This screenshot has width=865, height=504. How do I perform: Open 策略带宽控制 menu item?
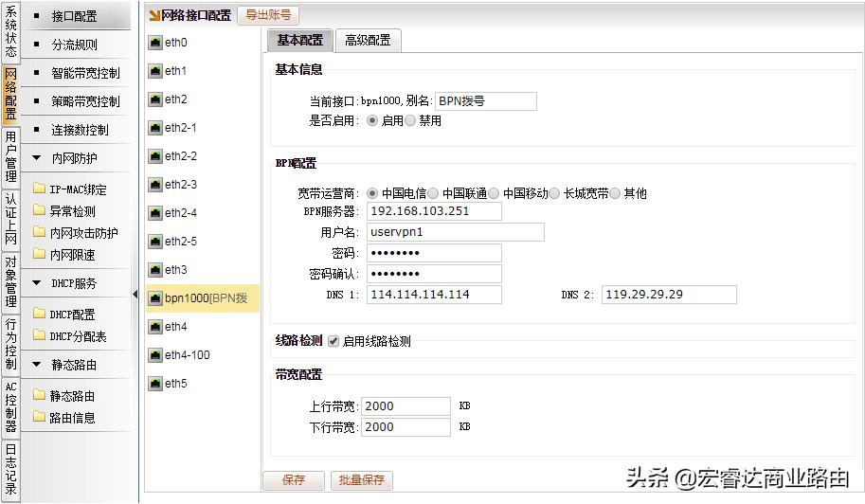[75, 101]
